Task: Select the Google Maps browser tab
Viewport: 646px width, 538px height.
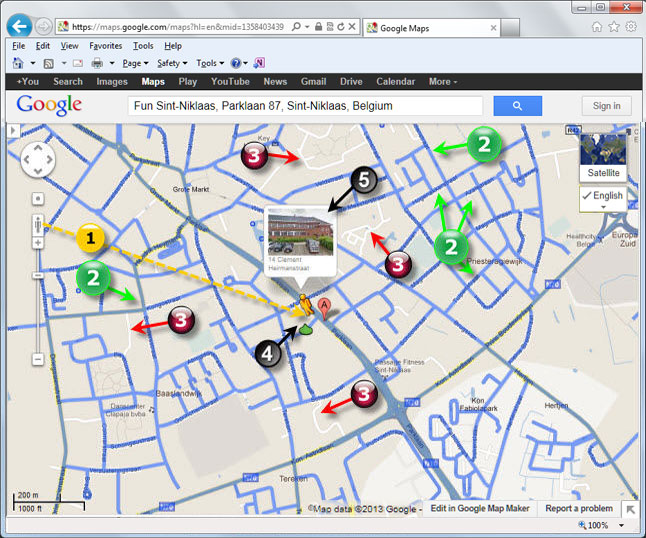Action: click(430, 28)
